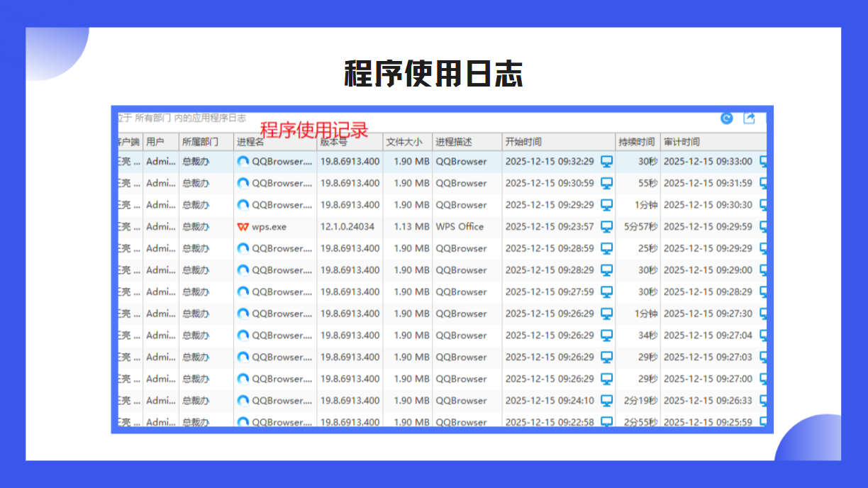Sort by the 持续时间 column header
The image size is (868, 488).
point(638,142)
